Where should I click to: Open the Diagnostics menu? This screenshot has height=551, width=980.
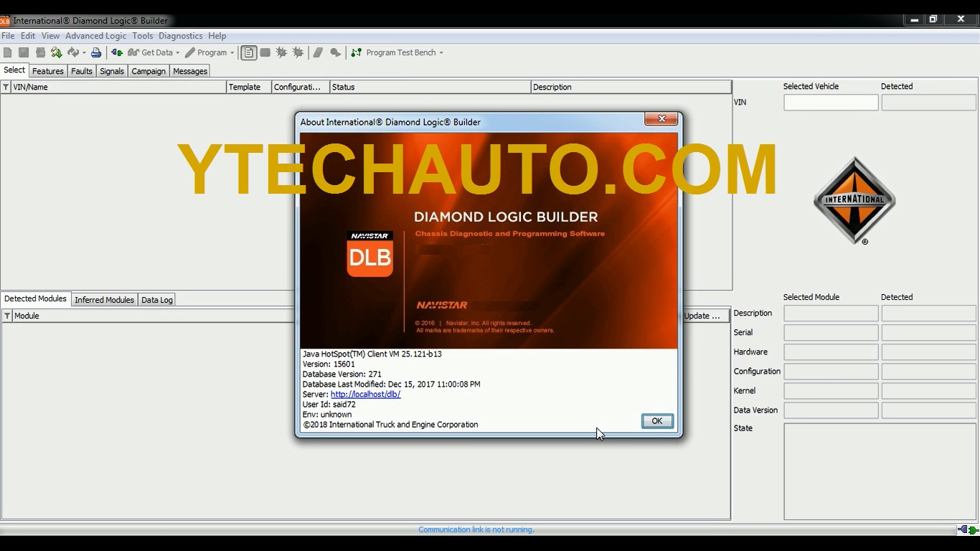click(181, 36)
